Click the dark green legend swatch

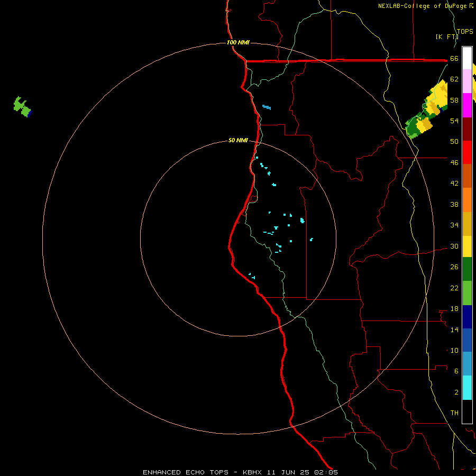(x=467, y=269)
